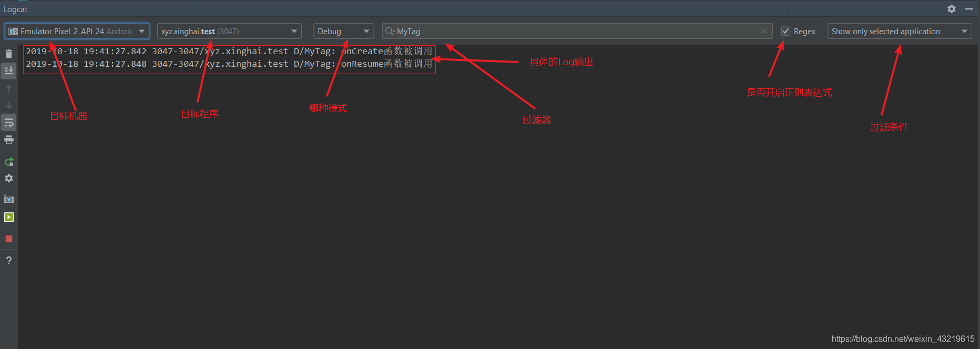Open the xyz.xinghai.test process dropdown
Viewport: 980px width, 349px height.
tap(229, 31)
